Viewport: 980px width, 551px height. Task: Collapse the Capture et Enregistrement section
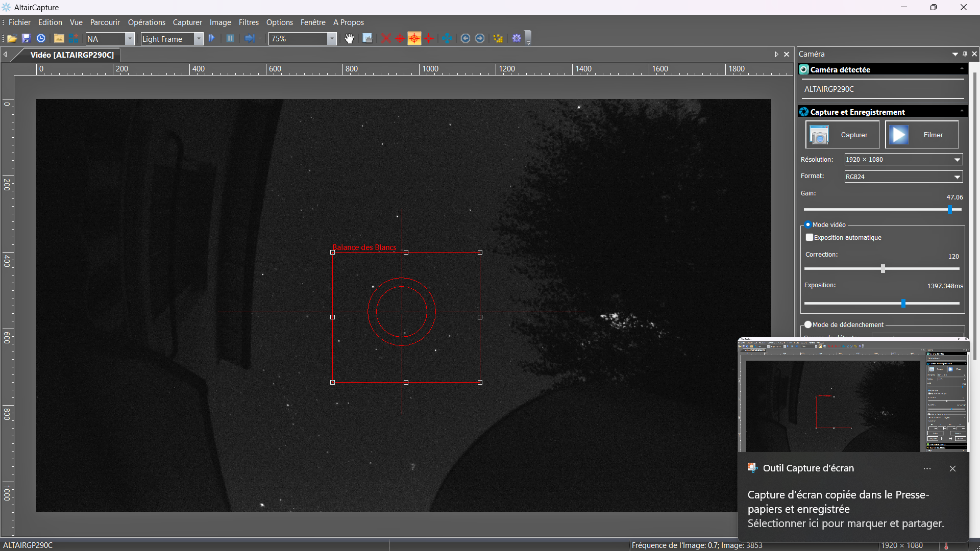962,111
